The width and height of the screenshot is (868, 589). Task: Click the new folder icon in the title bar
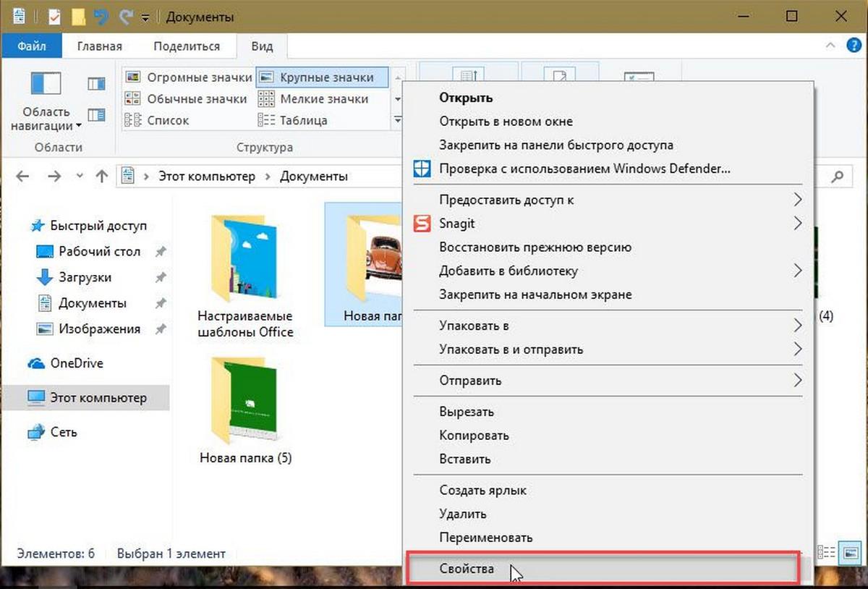point(78,17)
